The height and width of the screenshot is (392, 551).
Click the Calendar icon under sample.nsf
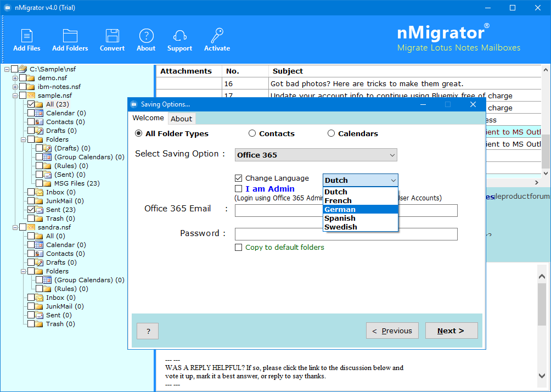(39, 113)
